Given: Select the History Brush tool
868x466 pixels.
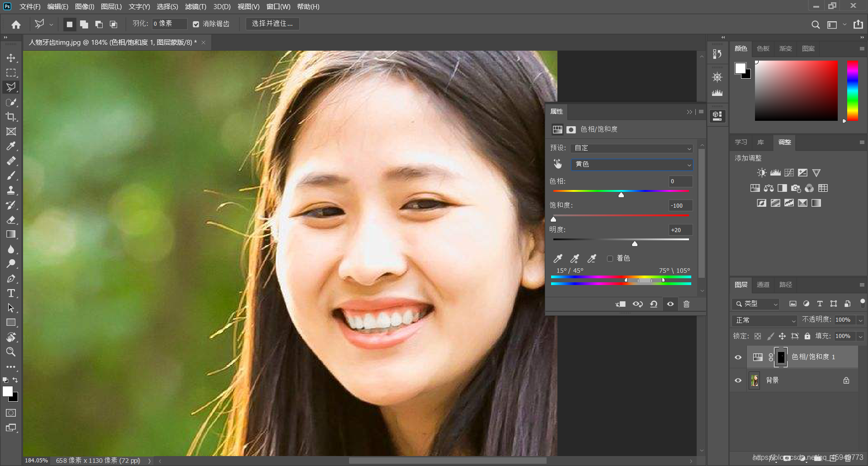Looking at the screenshot, I should (11, 205).
